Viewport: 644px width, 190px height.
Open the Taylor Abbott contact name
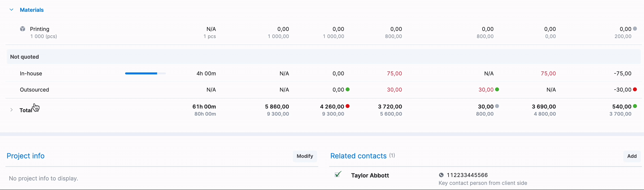(370, 175)
